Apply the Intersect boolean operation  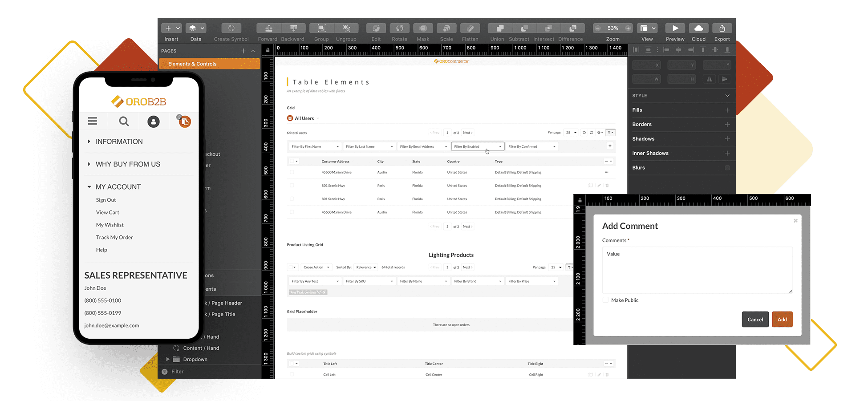(x=548, y=28)
